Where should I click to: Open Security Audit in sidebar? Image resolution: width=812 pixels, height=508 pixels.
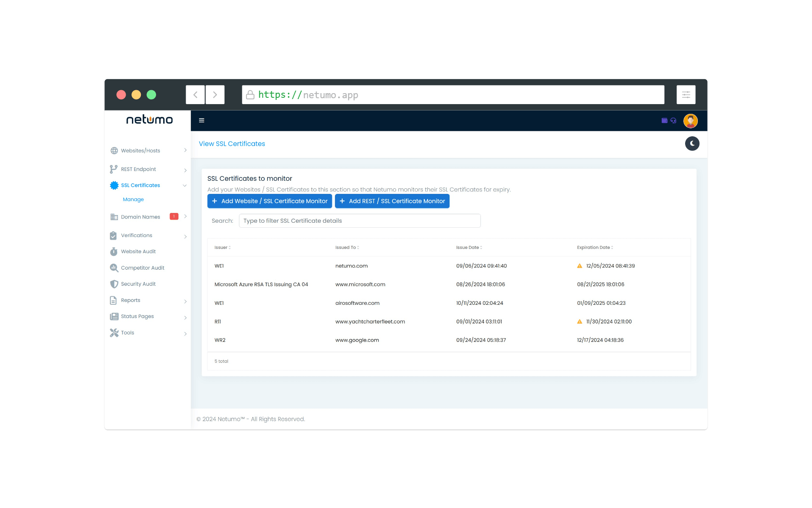point(138,284)
